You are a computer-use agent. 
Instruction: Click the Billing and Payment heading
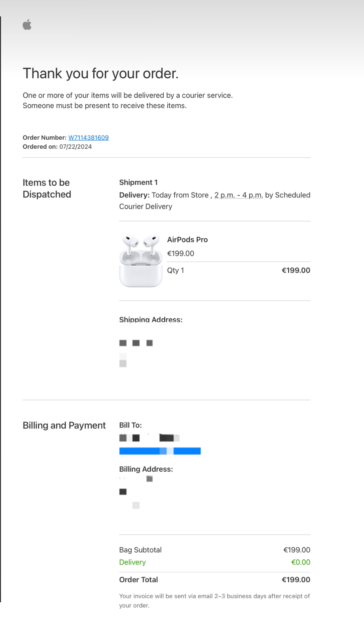[64, 425]
